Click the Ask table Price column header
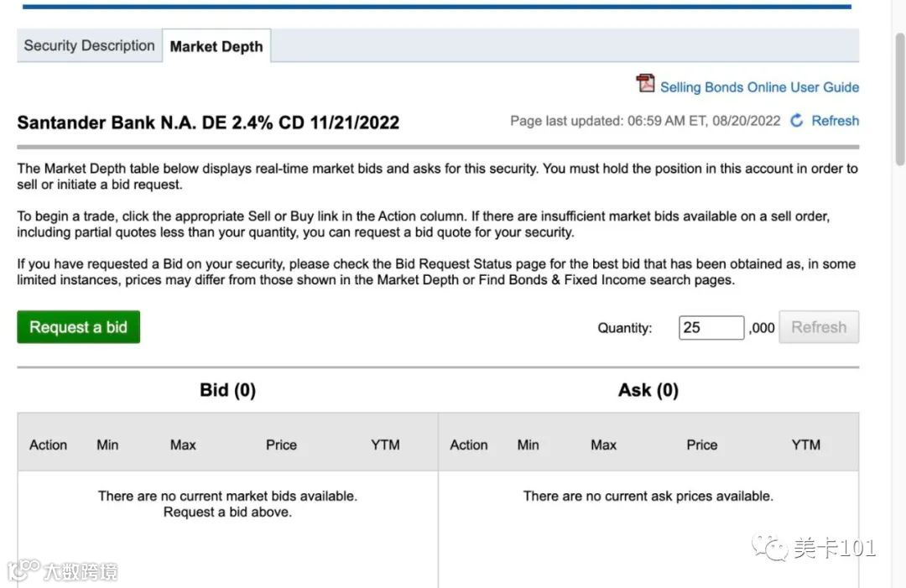 coord(702,445)
